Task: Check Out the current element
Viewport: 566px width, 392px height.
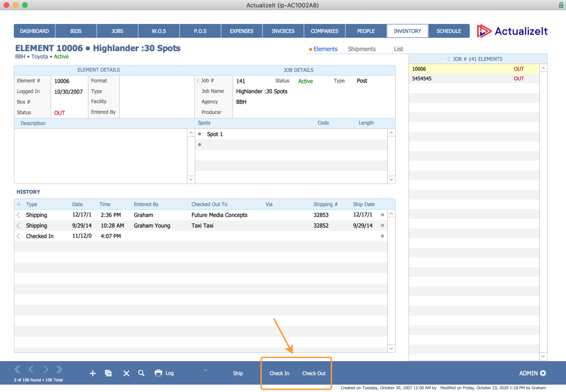Action: coord(314,373)
